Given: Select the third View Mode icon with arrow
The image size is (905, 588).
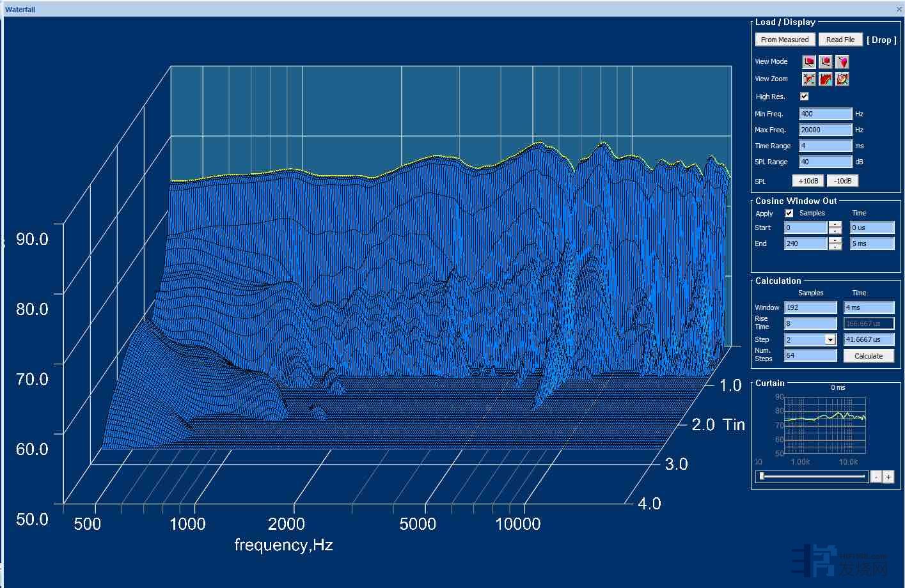Looking at the screenshot, I should click(x=842, y=62).
